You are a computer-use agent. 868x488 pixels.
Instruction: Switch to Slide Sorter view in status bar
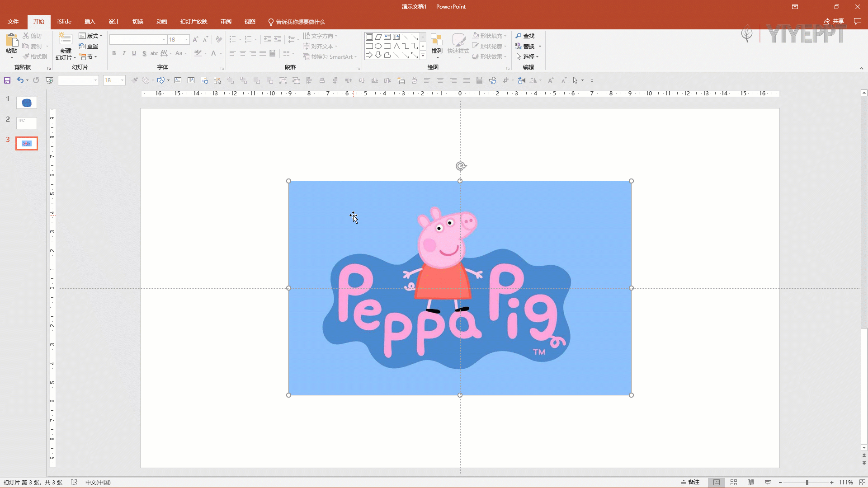click(x=734, y=482)
